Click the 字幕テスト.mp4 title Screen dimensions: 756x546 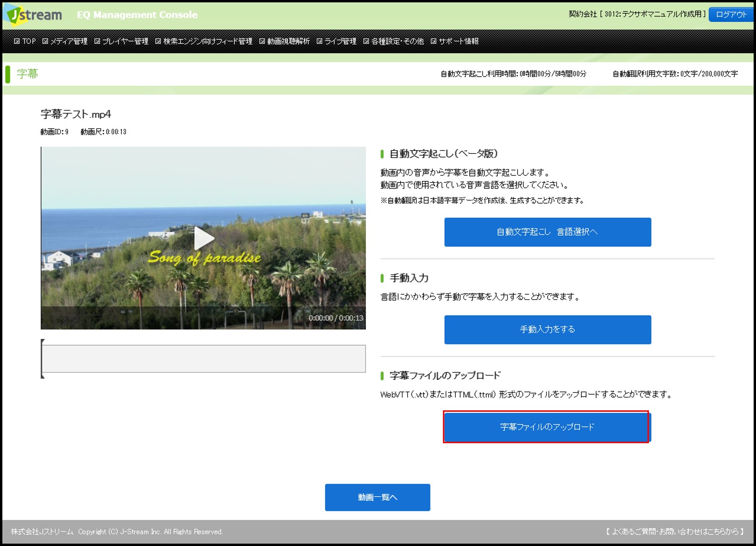[76, 114]
